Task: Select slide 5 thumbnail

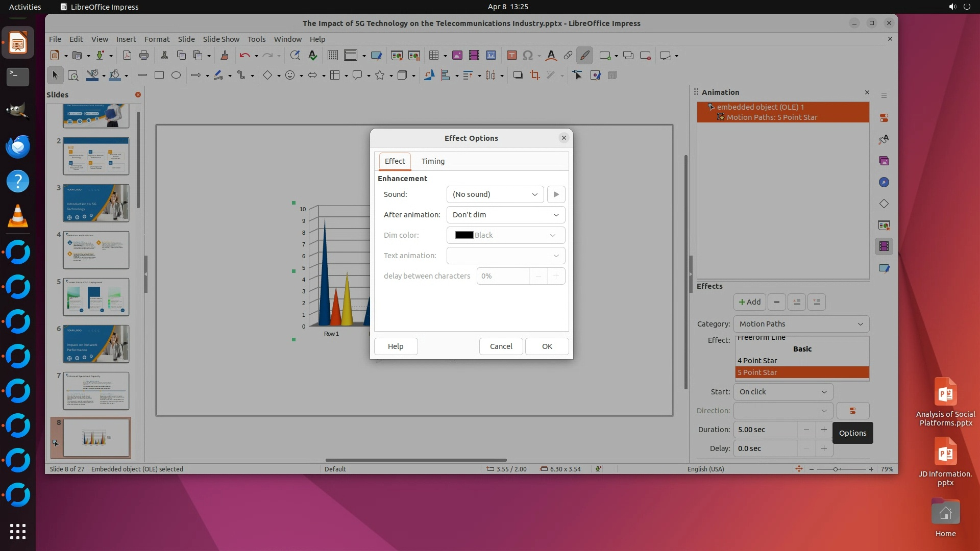Action: pyautogui.click(x=96, y=297)
